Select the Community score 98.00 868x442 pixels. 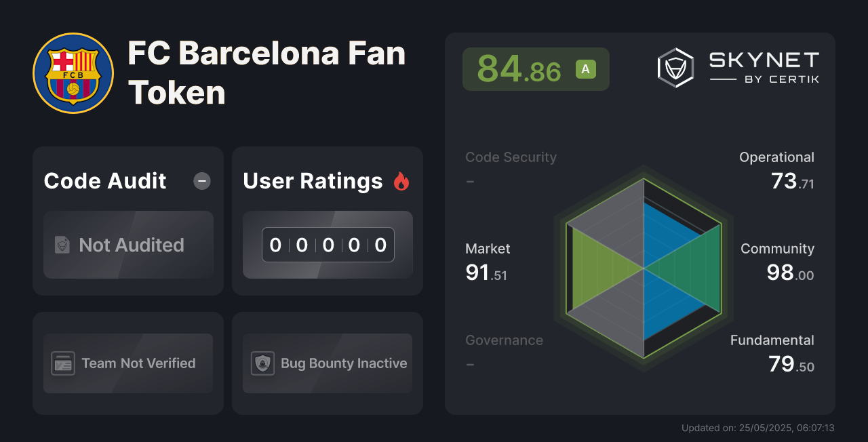point(790,273)
